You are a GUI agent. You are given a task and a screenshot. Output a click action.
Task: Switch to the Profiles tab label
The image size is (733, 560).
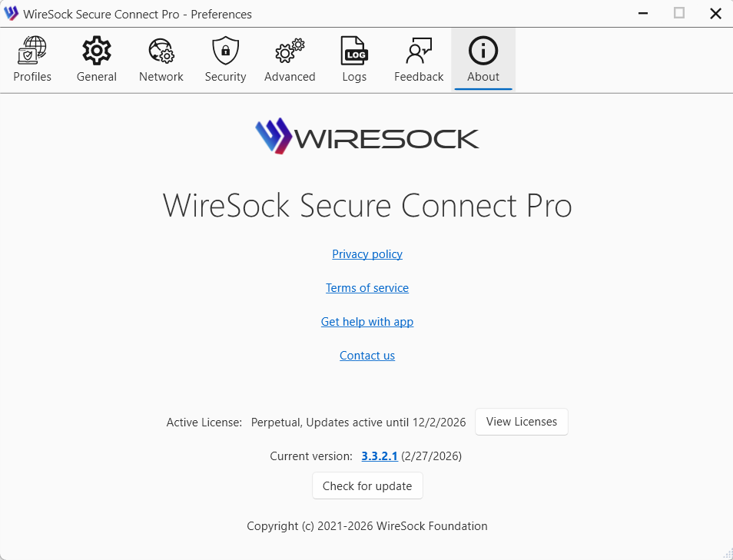pyautogui.click(x=32, y=77)
